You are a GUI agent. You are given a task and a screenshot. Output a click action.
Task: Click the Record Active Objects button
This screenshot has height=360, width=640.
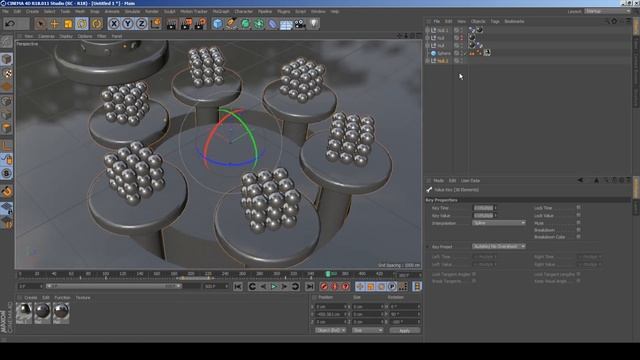324,287
